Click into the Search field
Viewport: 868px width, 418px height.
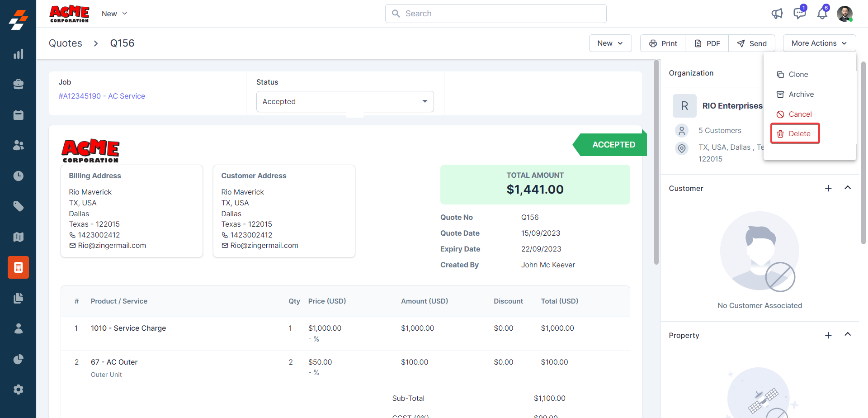coord(495,14)
